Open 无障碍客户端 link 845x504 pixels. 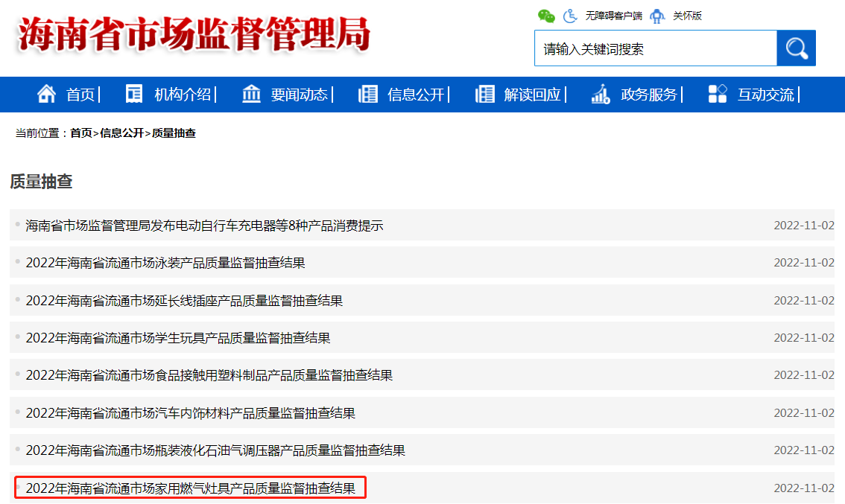[x=614, y=16]
